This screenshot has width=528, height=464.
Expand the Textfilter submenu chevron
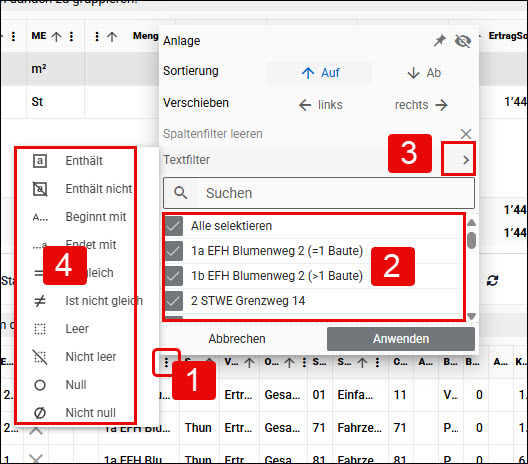466,160
